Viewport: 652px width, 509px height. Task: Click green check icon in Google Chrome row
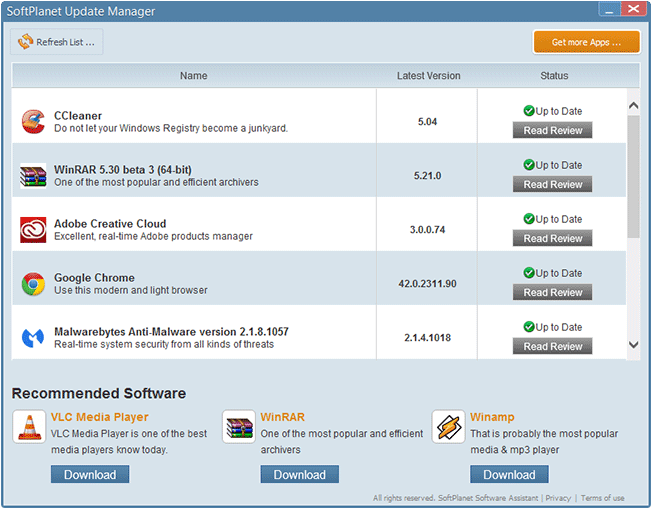pos(529,273)
